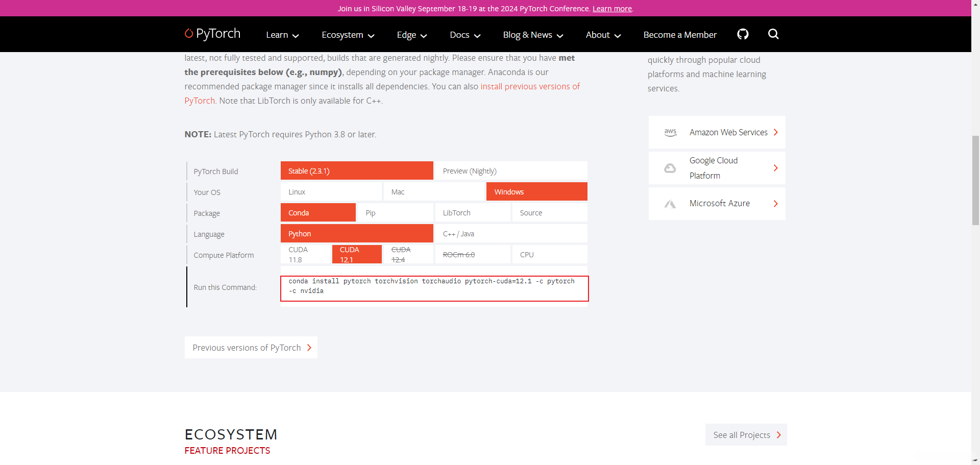This screenshot has height=465, width=980.
Task: Open the Microsoft Azure card
Action: point(717,204)
